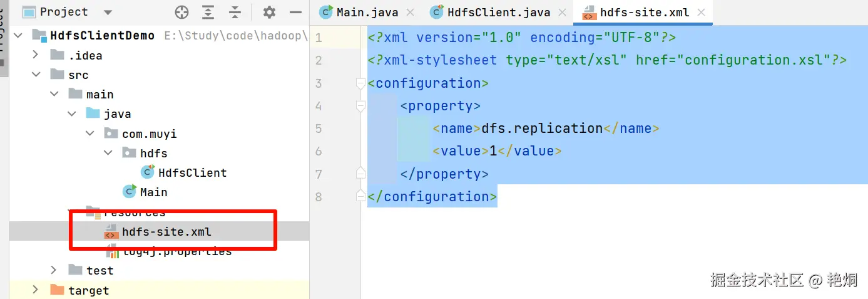This screenshot has height=299, width=868.
Task: Close the Main.java tab
Action: [x=410, y=12]
